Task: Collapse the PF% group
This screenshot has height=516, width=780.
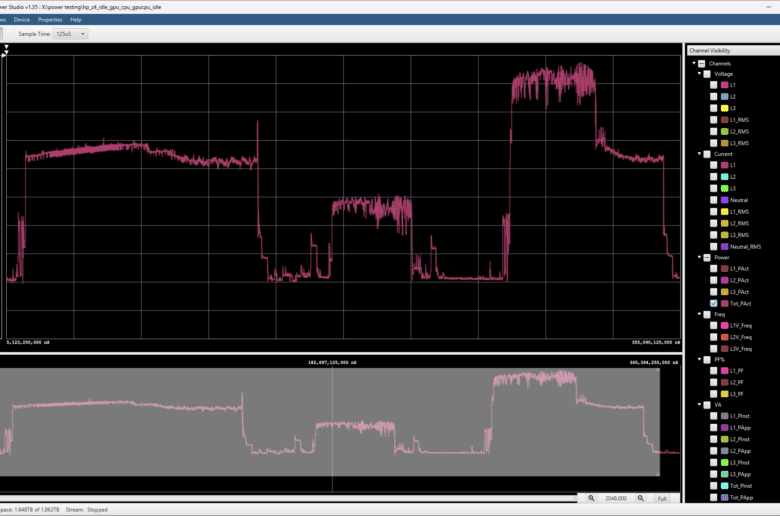Action: click(x=699, y=359)
